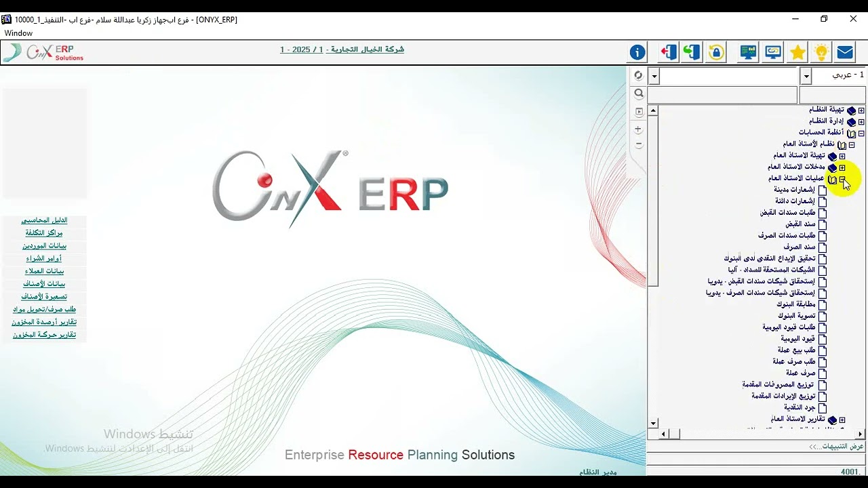
Task: Click the blue info icon in toolbar
Action: [x=637, y=52]
